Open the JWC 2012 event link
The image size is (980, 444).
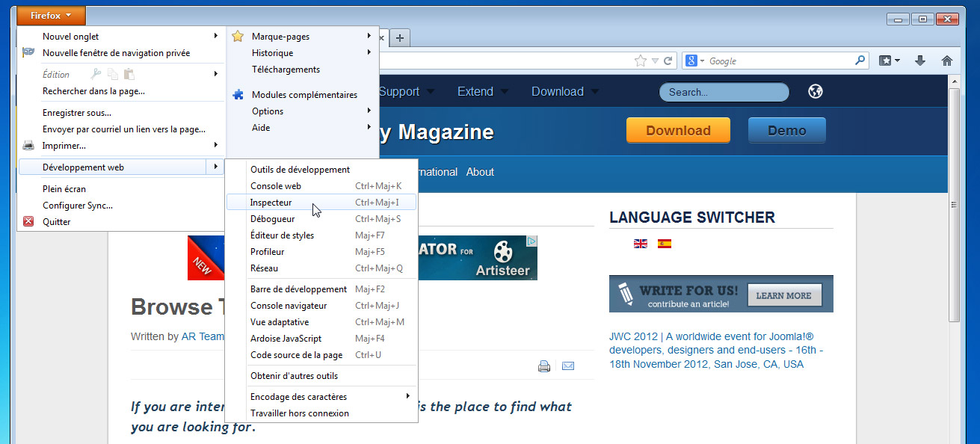tap(716, 350)
